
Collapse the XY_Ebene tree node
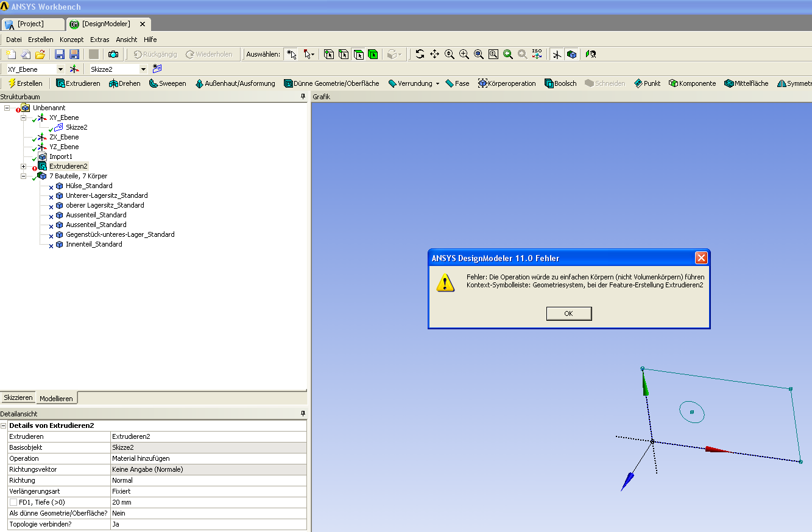tap(24, 117)
